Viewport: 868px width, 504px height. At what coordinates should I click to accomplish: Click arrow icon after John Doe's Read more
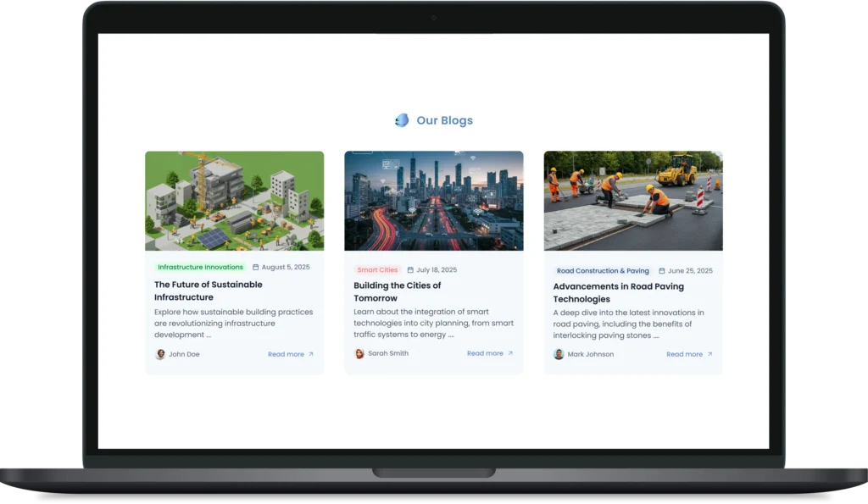coord(311,354)
